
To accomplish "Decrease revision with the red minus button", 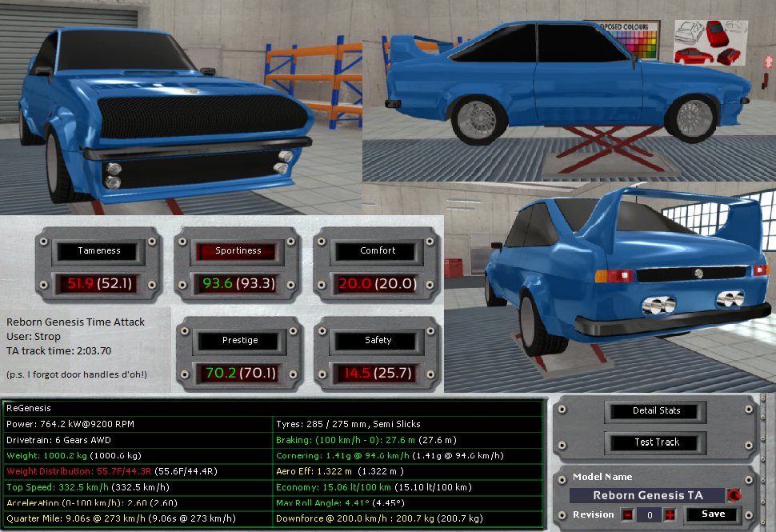I will (628, 514).
